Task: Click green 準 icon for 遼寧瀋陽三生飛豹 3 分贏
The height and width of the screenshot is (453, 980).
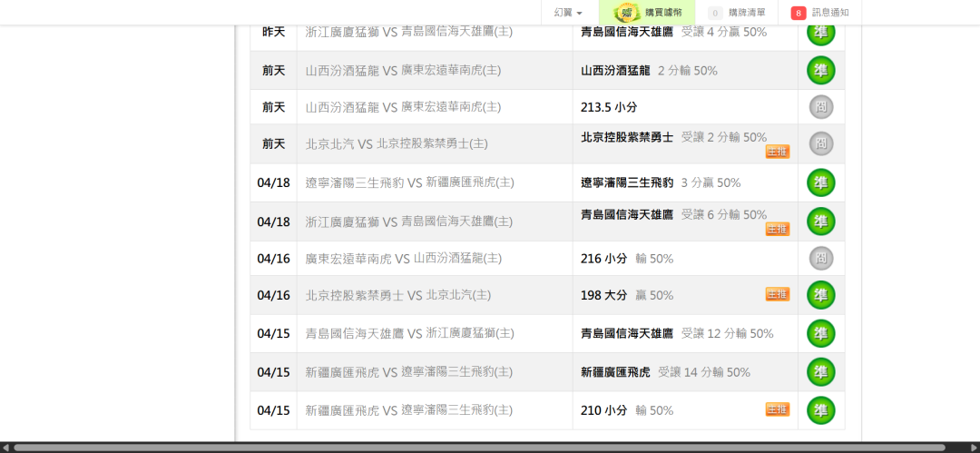Action: coord(821,182)
